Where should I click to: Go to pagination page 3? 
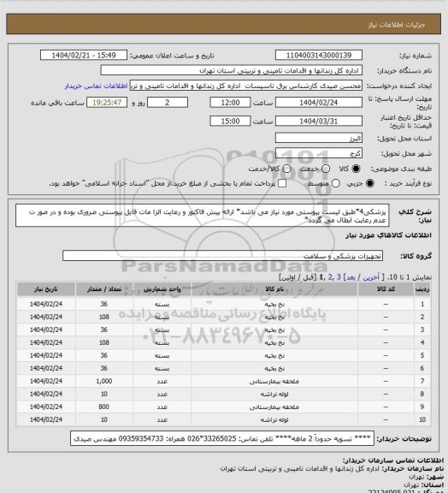tap(339, 277)
